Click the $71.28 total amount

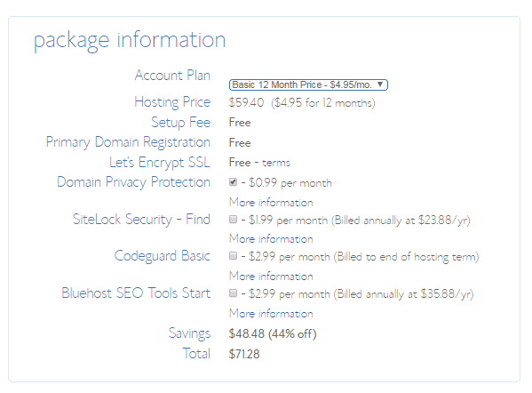point(244,354)
